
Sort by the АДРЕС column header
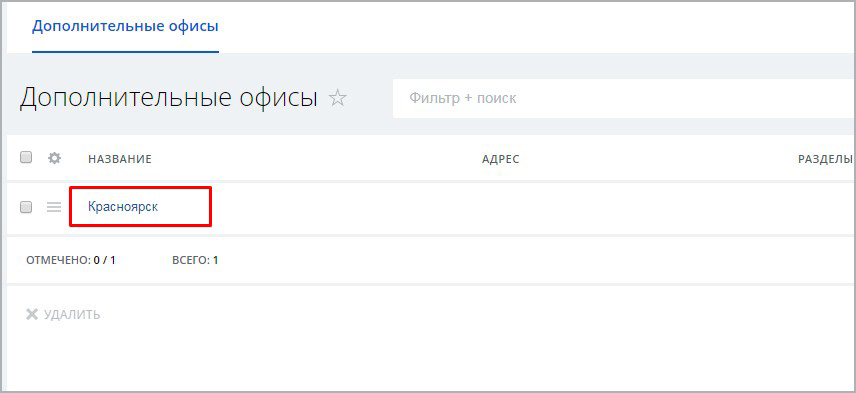click(x=501, y=159)
